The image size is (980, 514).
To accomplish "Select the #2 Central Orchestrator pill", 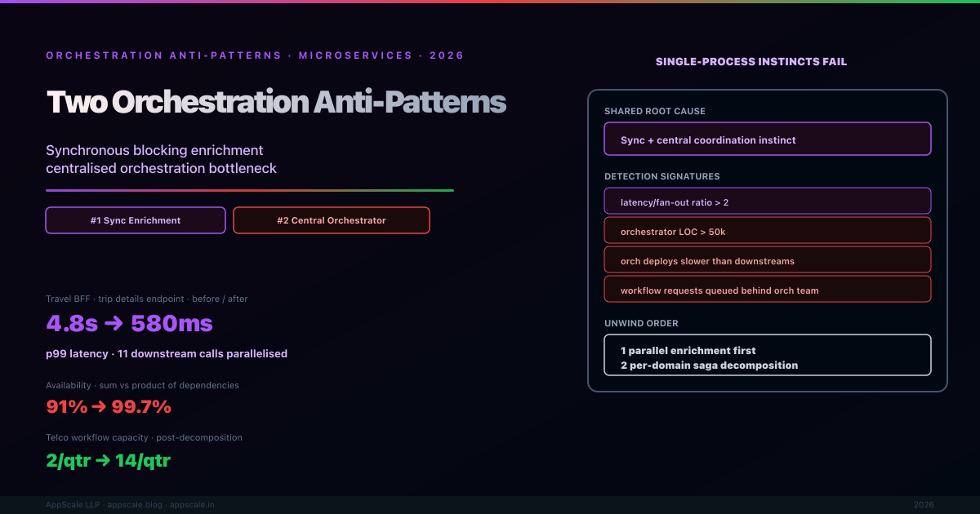I will 331,220.
